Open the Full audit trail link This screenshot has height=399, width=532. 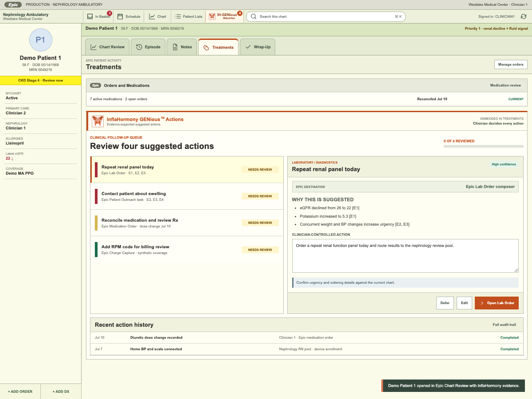coord(504,325)
